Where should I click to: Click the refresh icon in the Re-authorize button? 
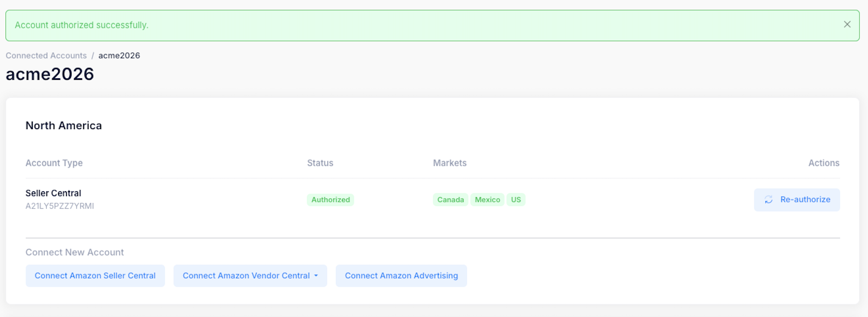[768, 200]
